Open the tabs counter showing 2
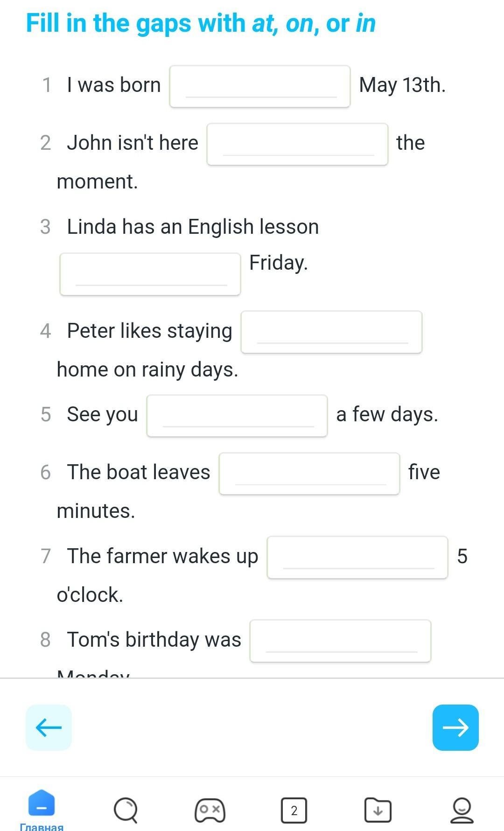The width and height of the screenshot is (504, 831). tap(294, 810)
